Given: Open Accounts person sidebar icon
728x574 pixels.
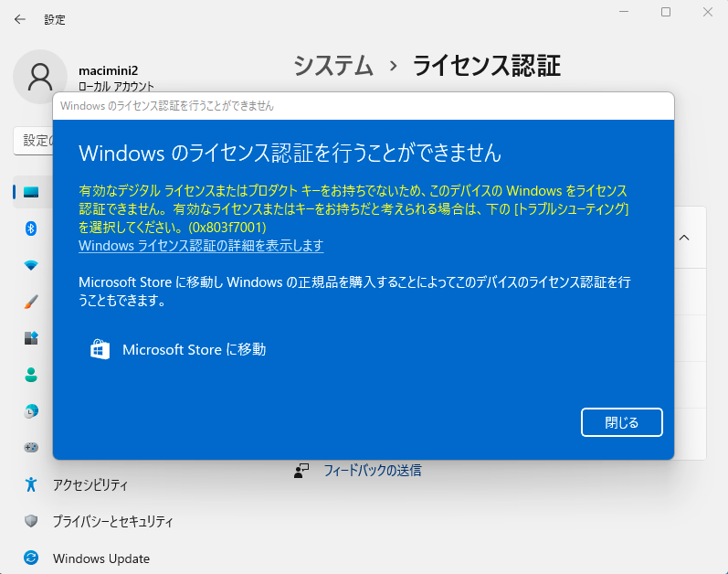Looking at the screenshot, I should 31,375.
